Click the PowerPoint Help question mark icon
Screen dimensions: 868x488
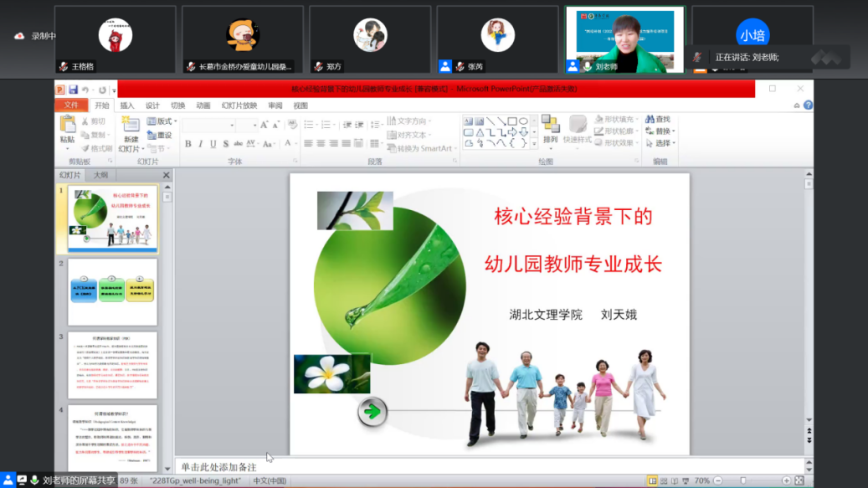(808, 105)
